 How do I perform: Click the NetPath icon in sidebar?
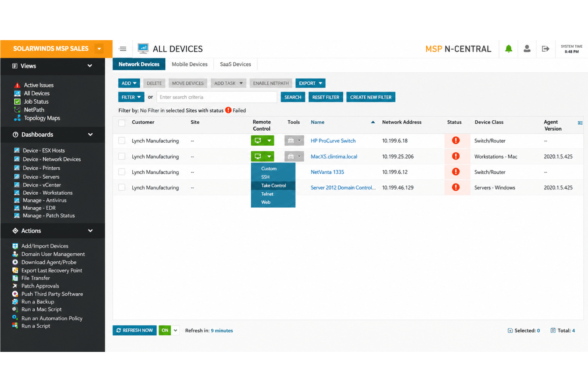(x=17, y=110)
